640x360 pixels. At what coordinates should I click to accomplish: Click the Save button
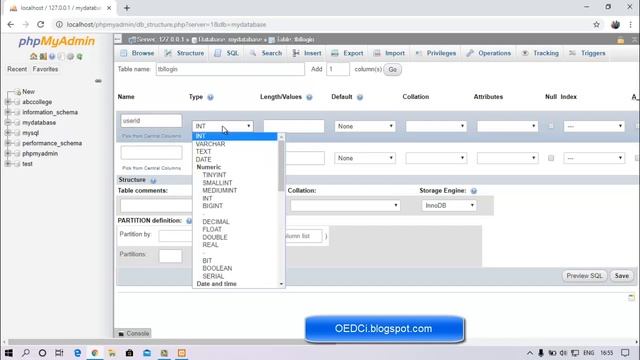tap(622, 276)
